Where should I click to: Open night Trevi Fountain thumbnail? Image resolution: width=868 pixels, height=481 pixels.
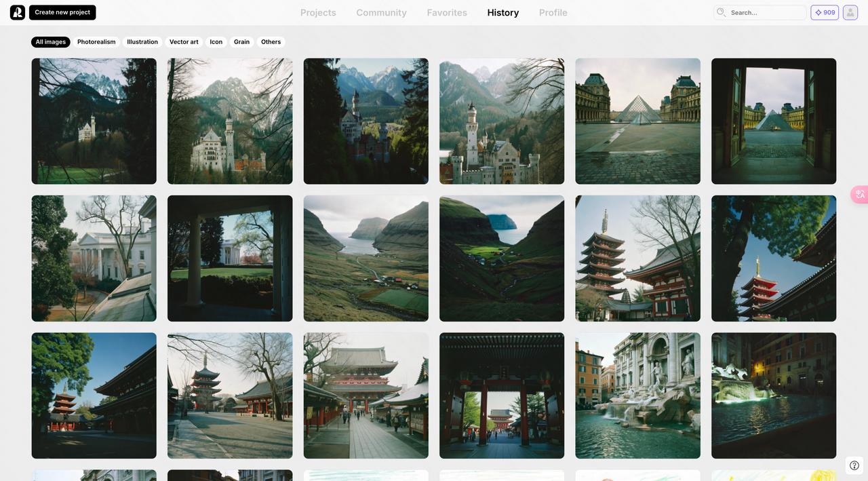[774, 396]
